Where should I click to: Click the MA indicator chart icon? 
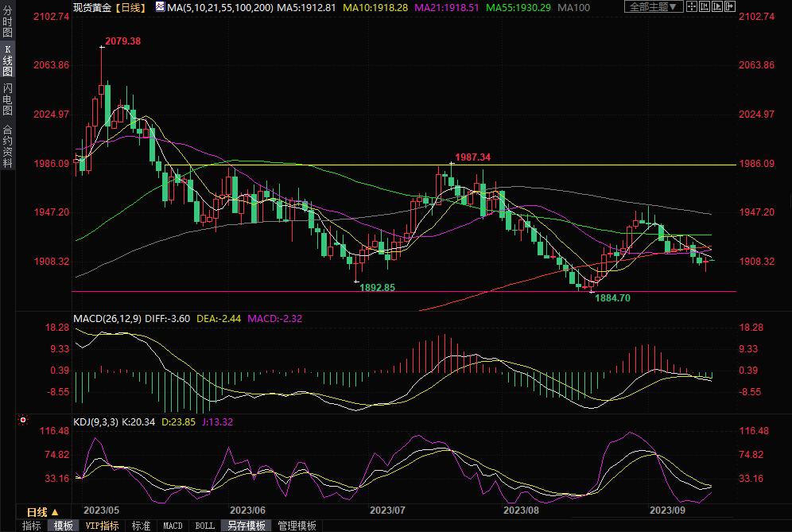point(160,7)
